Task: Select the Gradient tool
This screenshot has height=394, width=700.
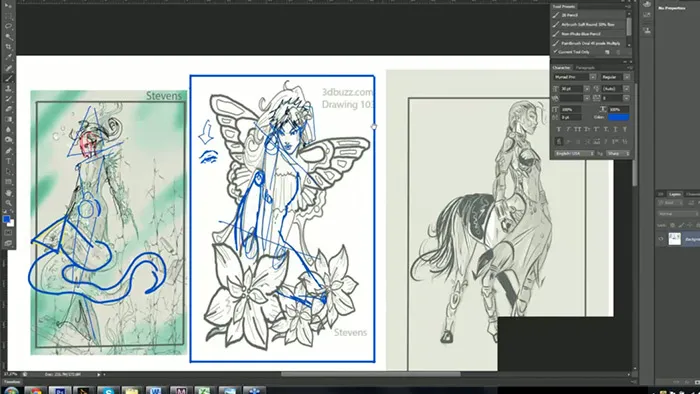Action: click(8, 120)
